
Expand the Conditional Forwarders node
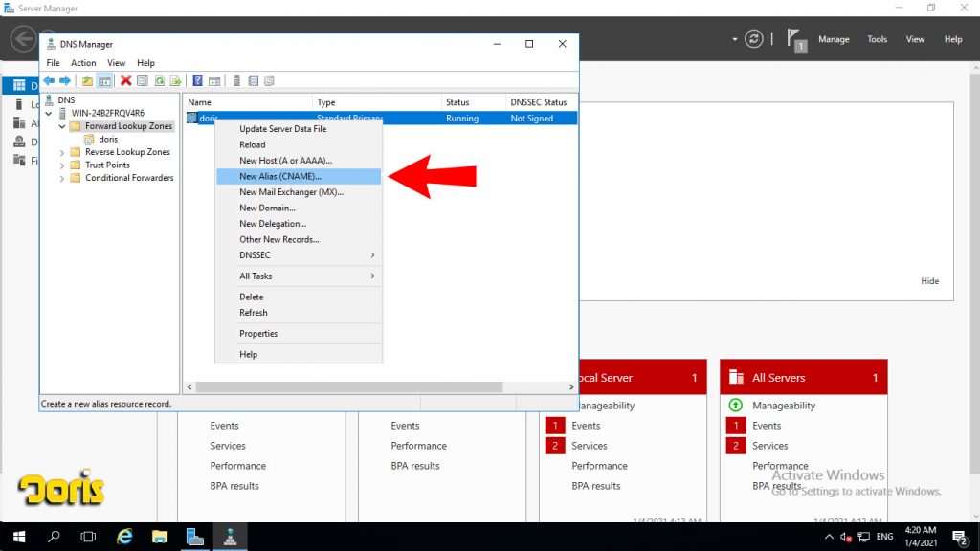pyautogui.click(x=62, y=178)
